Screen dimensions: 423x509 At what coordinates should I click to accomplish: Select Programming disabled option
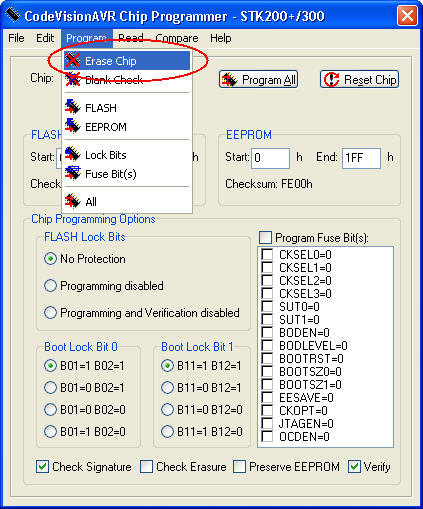pyautogui.click(x=50, y=286)
